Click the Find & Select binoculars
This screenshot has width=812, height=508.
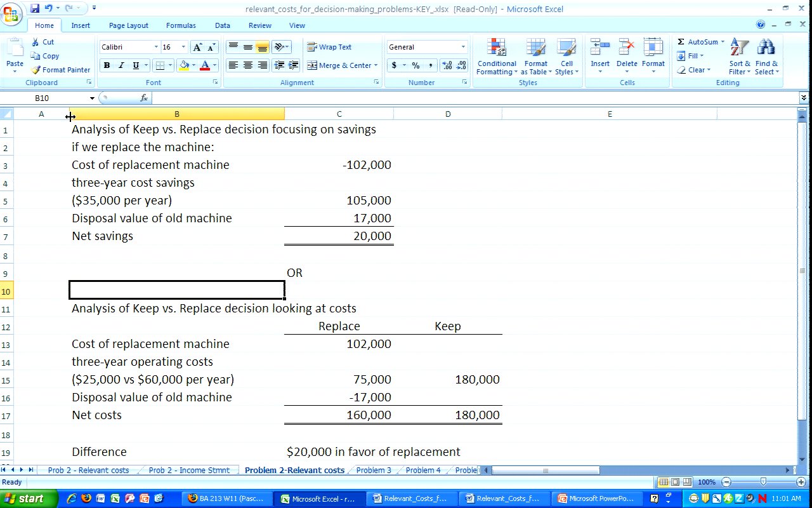(766, 48)
